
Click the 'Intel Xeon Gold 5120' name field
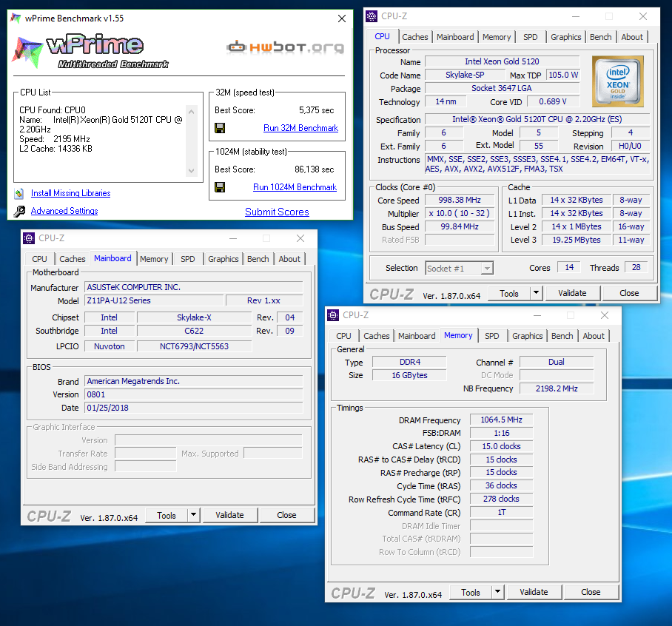pos(502,61)
